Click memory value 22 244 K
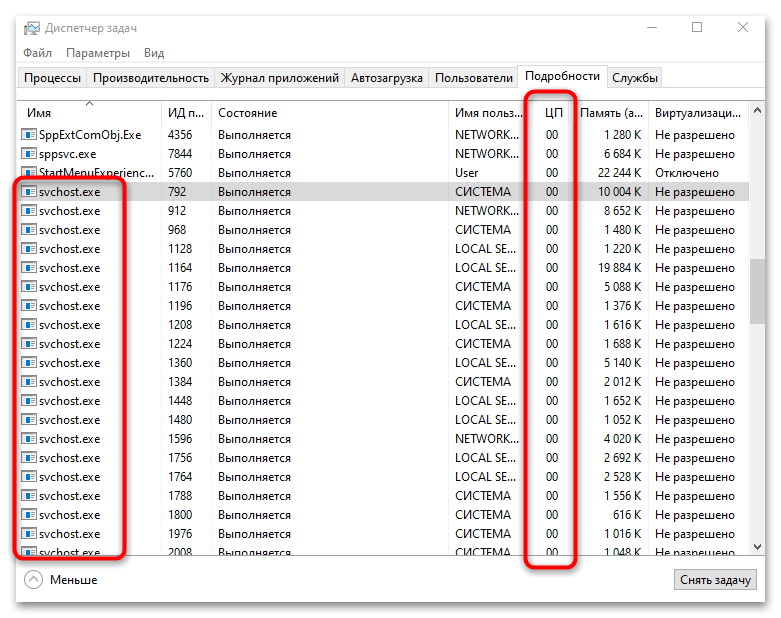The image size is (781, 618). (x=619, y=173)
